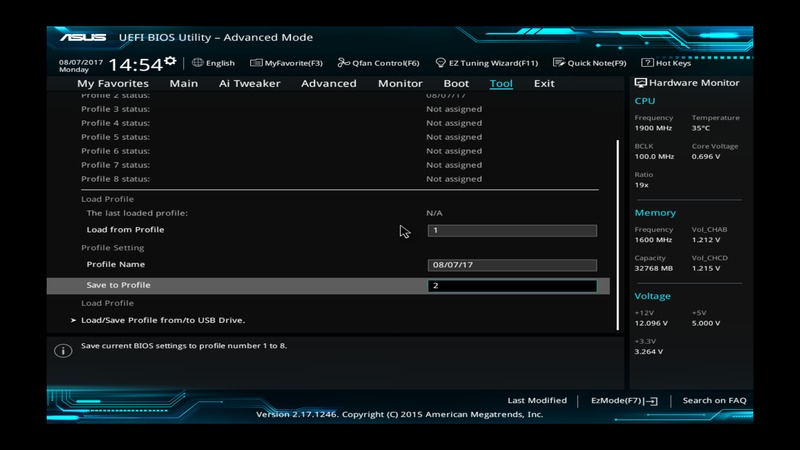Open Quick Note(F9) icon
The image size is (800, 450).
pos(559,63)
